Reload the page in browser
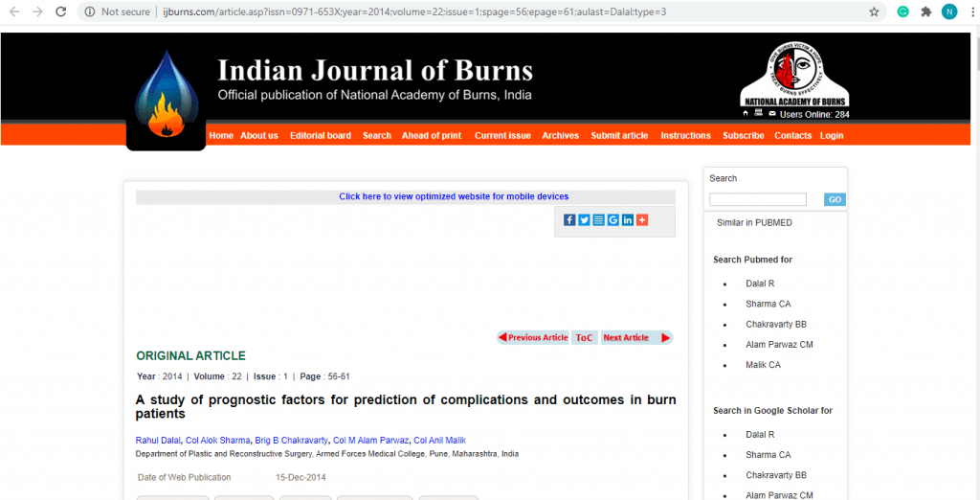The width and height of the screenshot is (980, 500). click(60, 11)
